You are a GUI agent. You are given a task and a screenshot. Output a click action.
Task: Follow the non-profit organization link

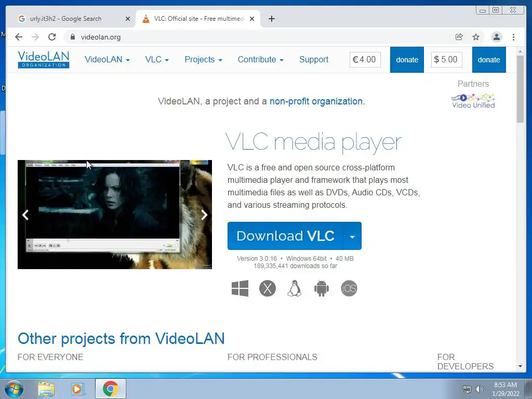316,101
